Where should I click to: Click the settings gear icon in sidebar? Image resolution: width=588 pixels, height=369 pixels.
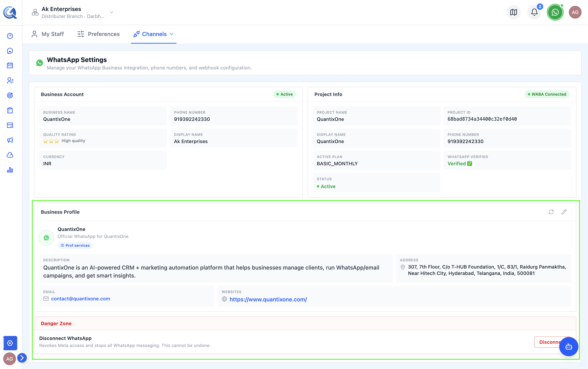tap(10, 343)
